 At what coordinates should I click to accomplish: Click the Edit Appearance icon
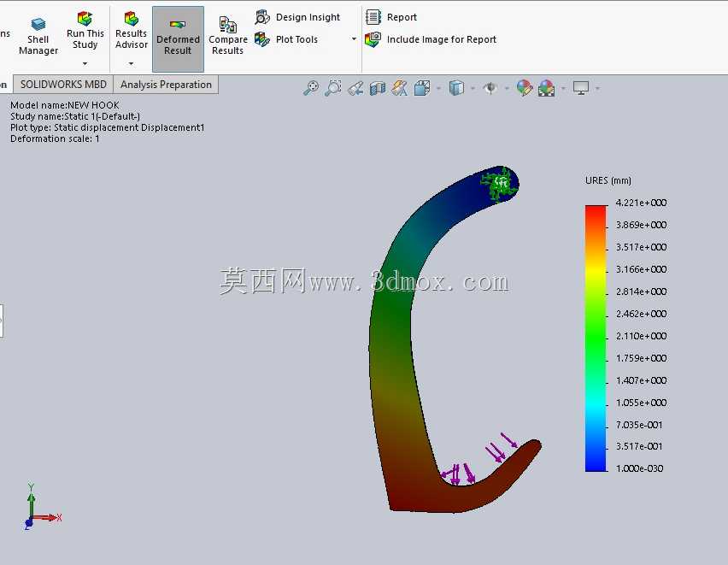524,87
